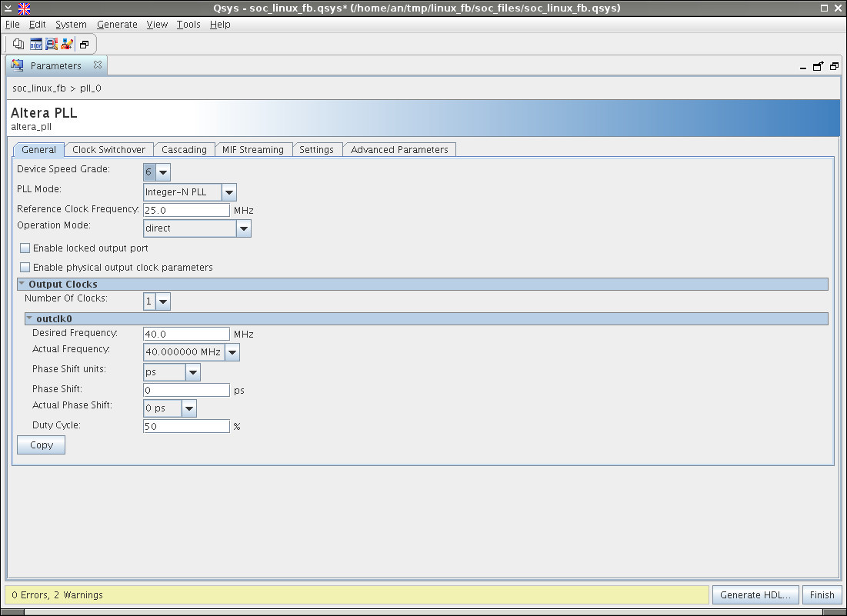Open the window menu arrow in title bar
This screenshot has width=847, height=616.
[8, 8]
